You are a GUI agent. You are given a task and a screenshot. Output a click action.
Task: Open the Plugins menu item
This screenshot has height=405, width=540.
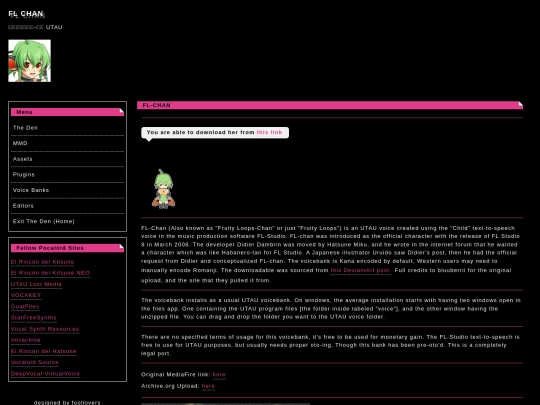(23, 175)
